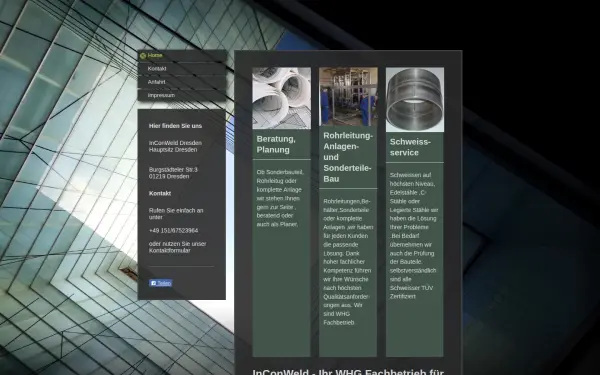Open the steel ring photo thumbnail
The width and height of the screenshot is (600, 375).
pos(415,100)
